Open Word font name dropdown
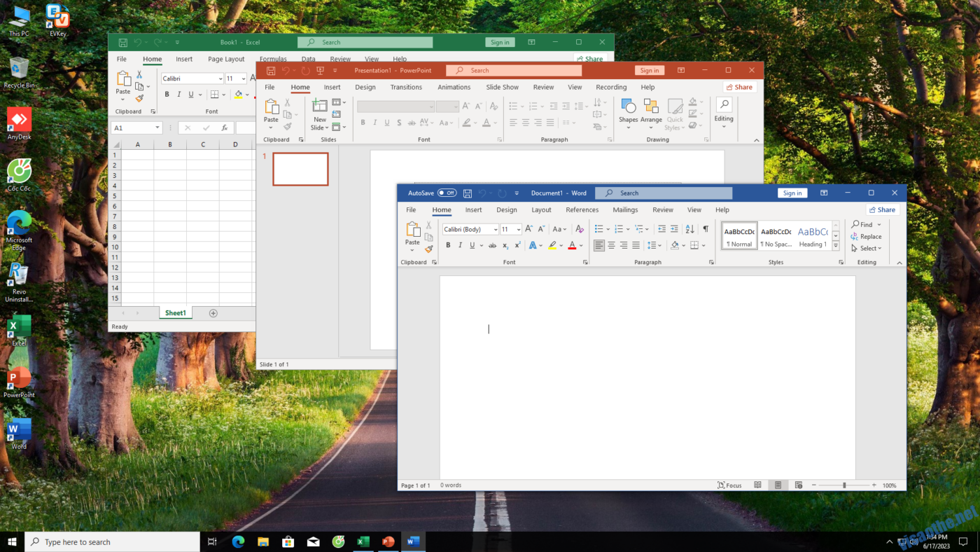This screenshot has height=552, width=980. (495, 230)
